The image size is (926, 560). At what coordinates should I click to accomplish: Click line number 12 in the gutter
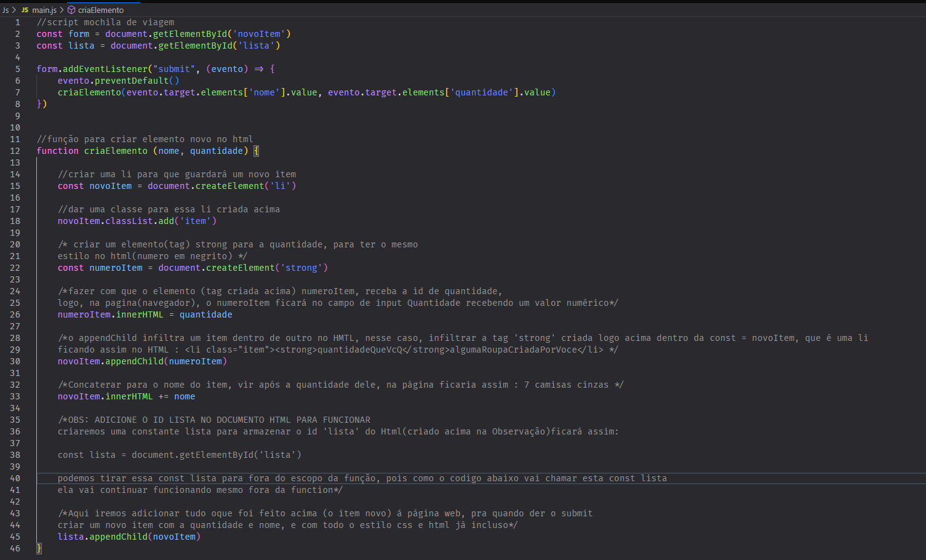pyautogui.click(x=15, y=151)
